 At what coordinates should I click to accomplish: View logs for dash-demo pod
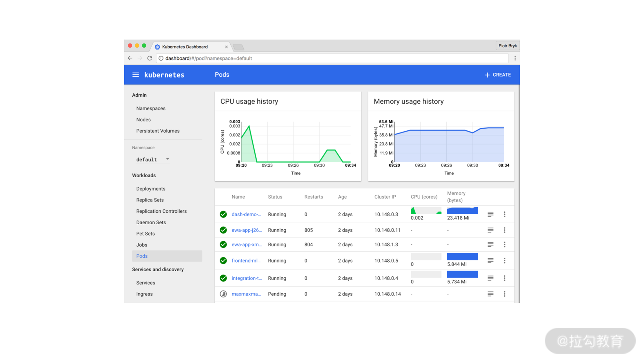coord(490,214)
